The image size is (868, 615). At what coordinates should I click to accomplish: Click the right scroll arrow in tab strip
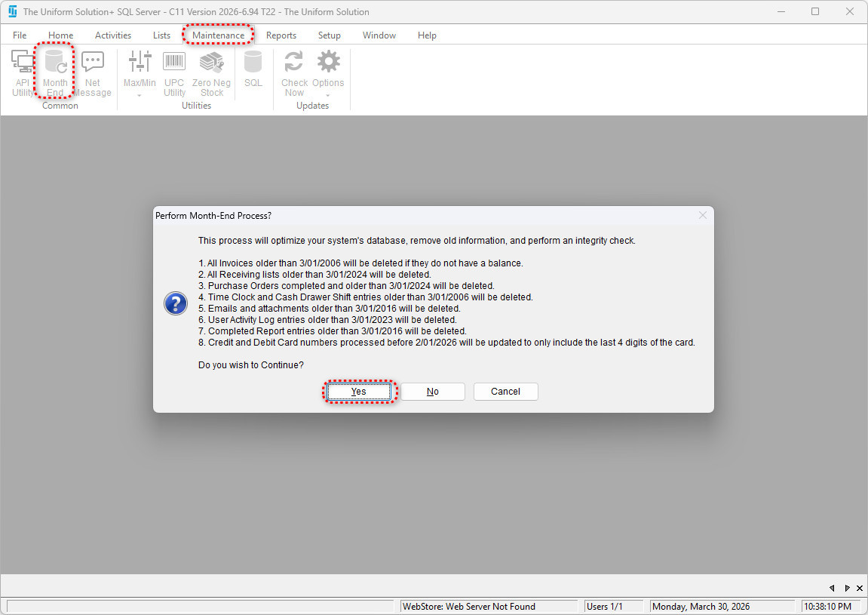847,588
